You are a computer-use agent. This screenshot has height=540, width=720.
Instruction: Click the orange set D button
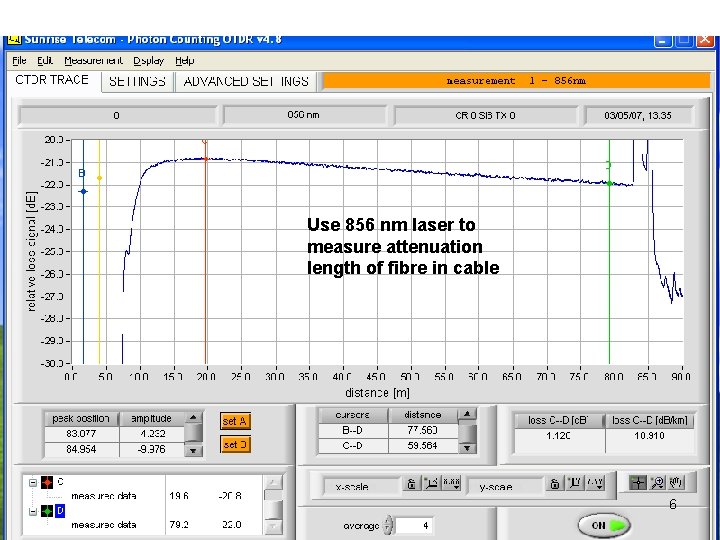(x=235, y=444)
